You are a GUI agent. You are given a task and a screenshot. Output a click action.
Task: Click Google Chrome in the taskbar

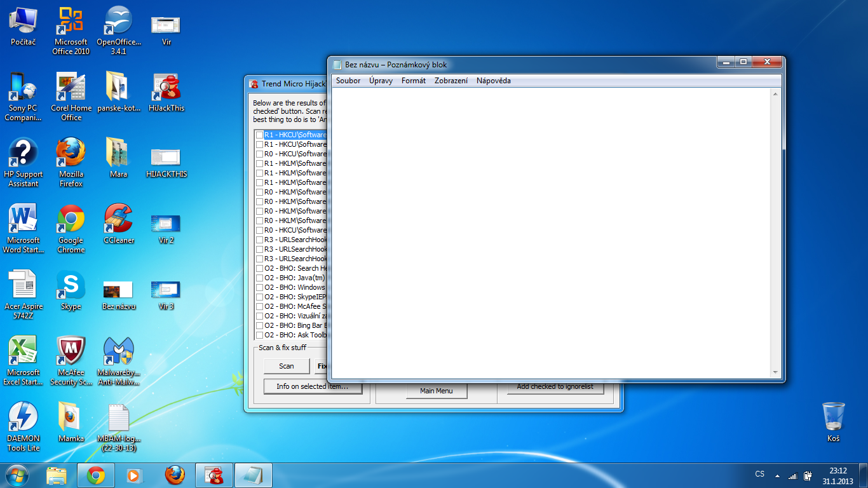pos(96,475)
